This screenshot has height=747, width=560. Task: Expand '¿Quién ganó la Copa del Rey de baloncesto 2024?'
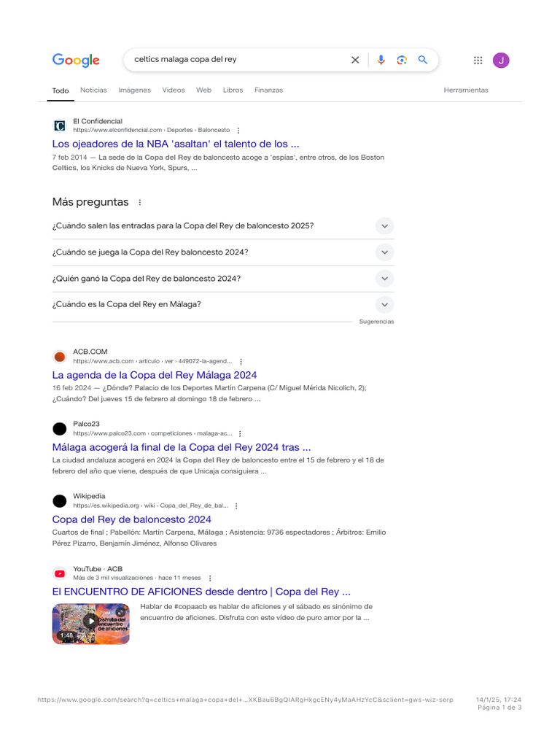[223, 279]
